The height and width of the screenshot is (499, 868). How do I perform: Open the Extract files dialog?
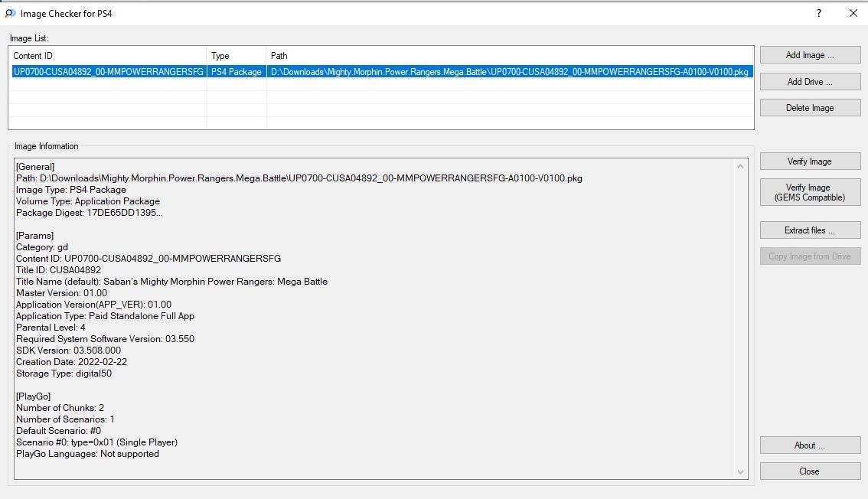coord(810,230)
